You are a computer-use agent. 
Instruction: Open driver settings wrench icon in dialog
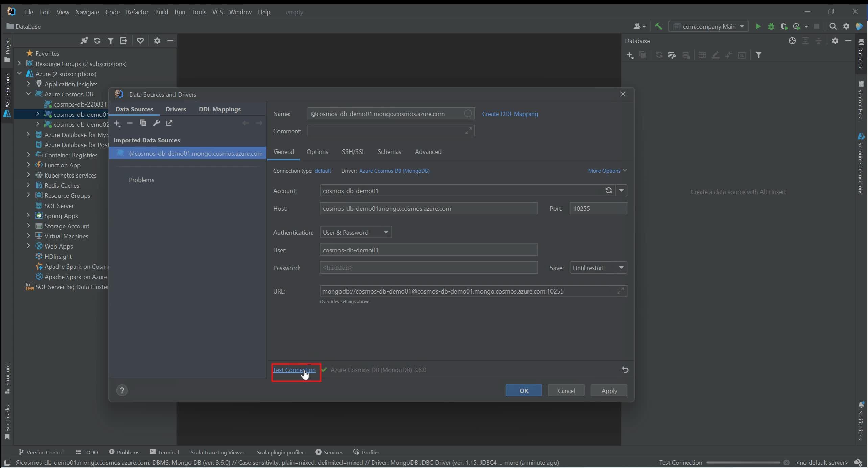(x=156, y=123)
